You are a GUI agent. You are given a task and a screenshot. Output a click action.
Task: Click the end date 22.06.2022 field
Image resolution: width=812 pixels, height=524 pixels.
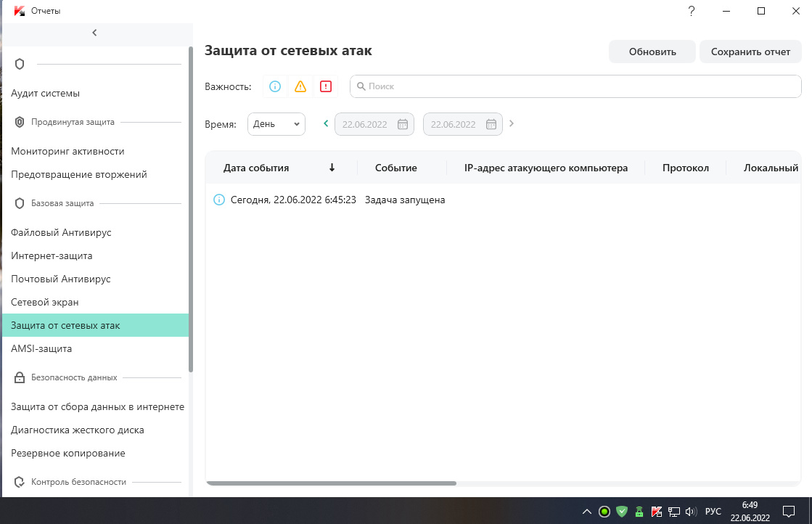(x=463, y=124)
